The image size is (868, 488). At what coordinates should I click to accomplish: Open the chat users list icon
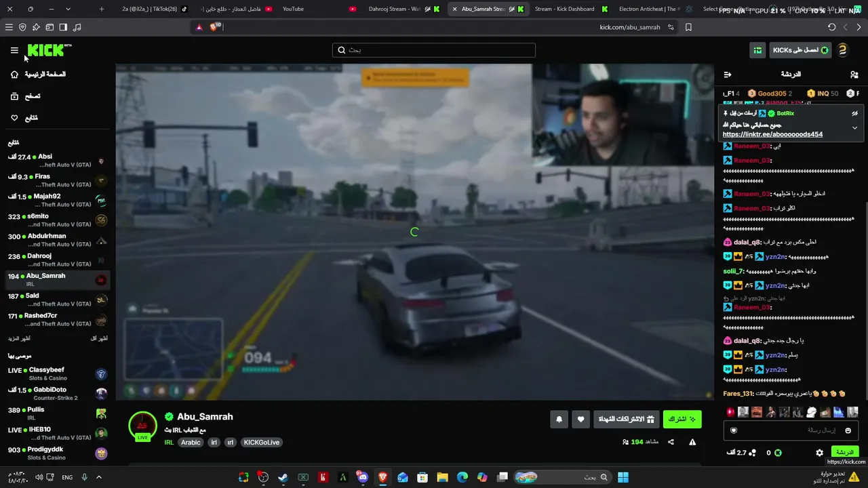coord(854,75)
